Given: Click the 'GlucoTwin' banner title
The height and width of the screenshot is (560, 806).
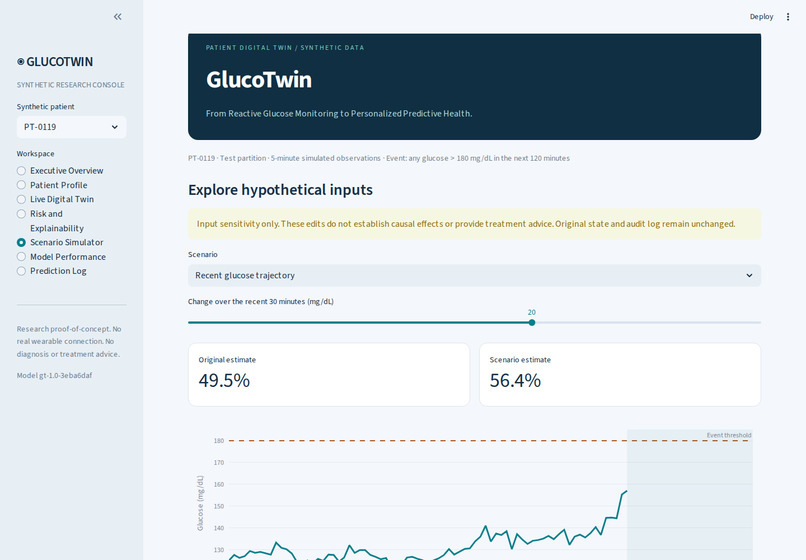Looking at the screenshot, I should pyautogui.click(x=259, y=80).
